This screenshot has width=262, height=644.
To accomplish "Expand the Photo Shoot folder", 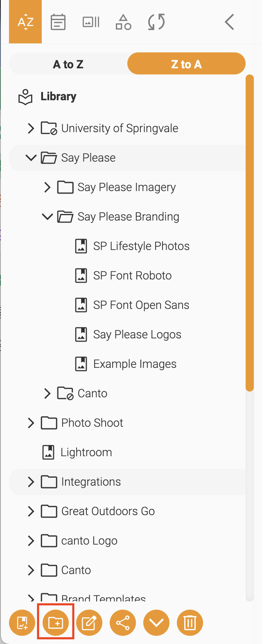I will [31, 423].
